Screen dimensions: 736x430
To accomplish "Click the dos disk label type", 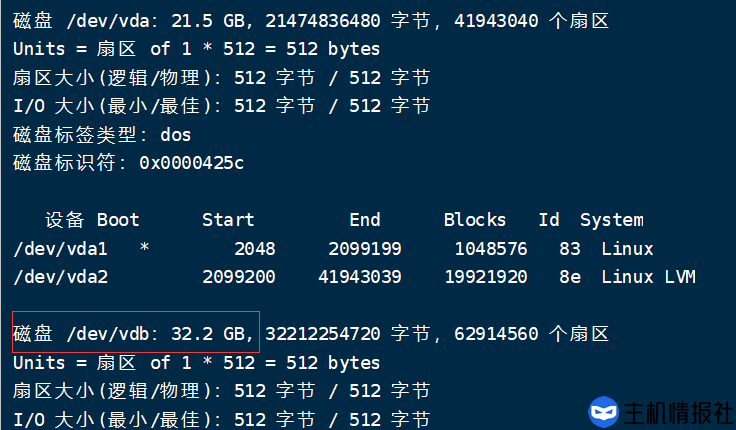I will click(175, 134).
